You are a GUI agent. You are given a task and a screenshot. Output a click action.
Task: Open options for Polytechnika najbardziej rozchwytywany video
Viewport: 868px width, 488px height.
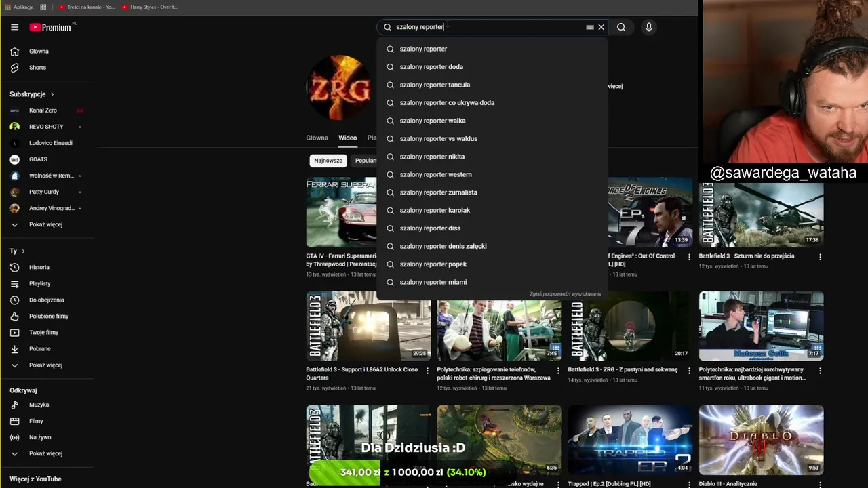coord(820,371)
